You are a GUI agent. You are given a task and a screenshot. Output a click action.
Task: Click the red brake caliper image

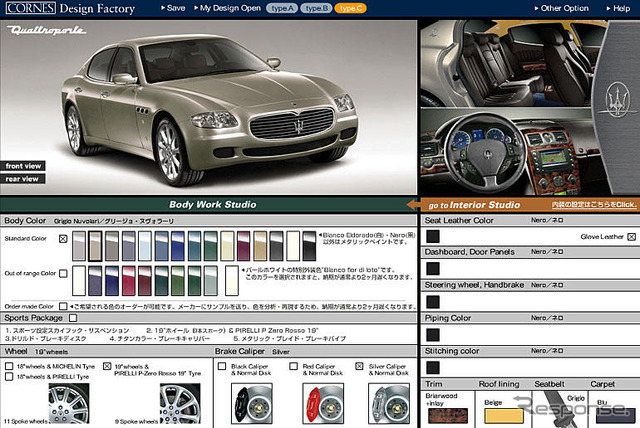pyautogui.click(x=323, y=404)
